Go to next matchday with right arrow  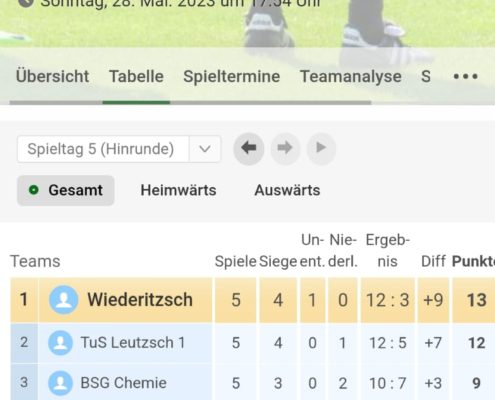pyautogui.click(x=285, y=148)
